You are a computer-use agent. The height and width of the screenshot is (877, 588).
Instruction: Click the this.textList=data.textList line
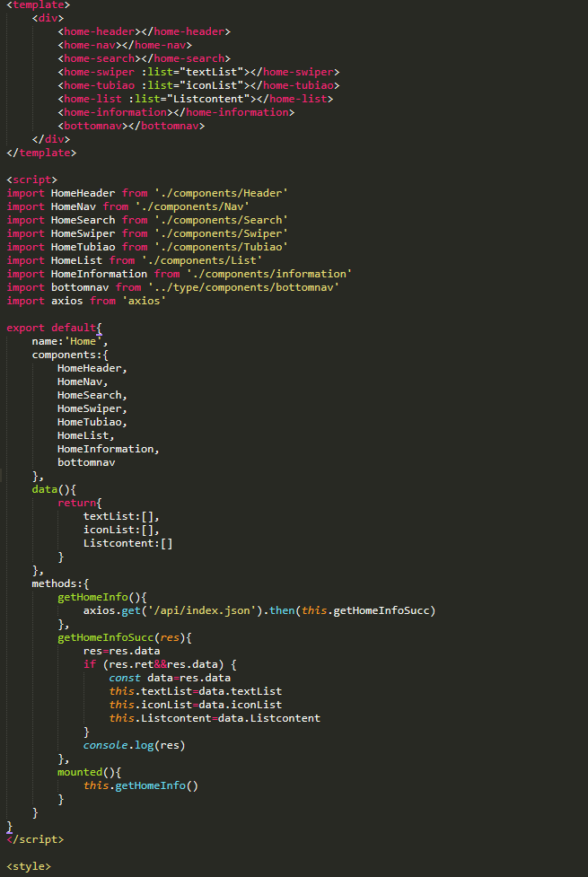[196, 691]
